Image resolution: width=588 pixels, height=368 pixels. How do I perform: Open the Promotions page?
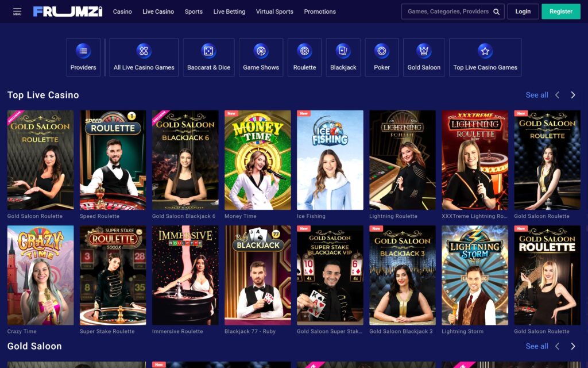pos(320,11)
